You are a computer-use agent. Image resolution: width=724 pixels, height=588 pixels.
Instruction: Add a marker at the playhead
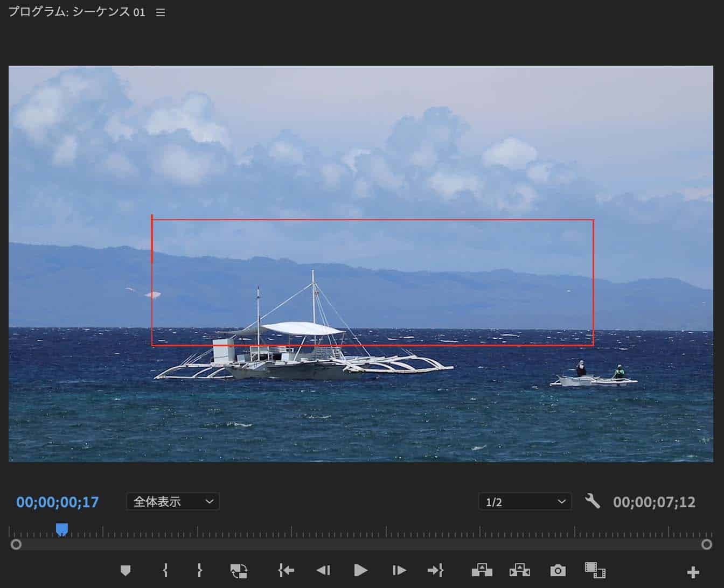(126, 570)
